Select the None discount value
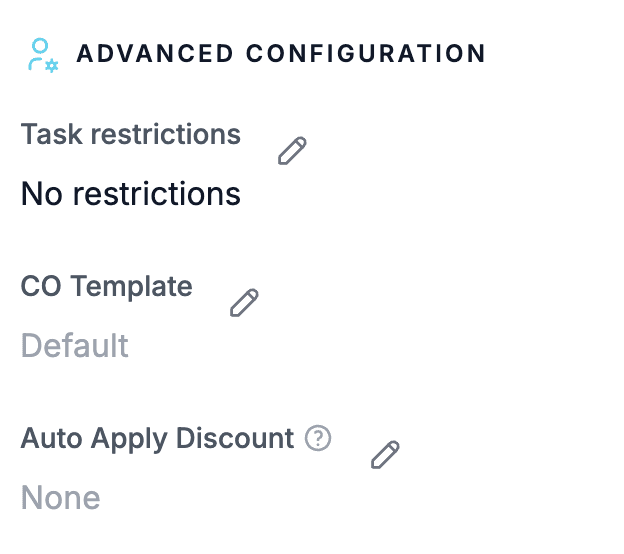624x554 pixels. [x=61, y=498]
